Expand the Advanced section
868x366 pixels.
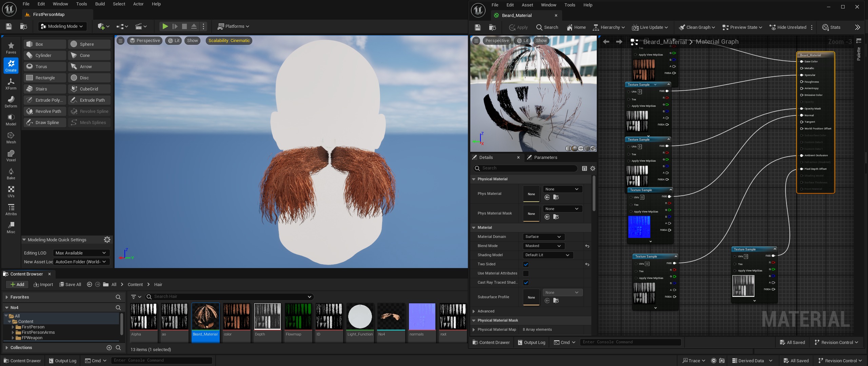pyautogui.click(x=474, y=311)
